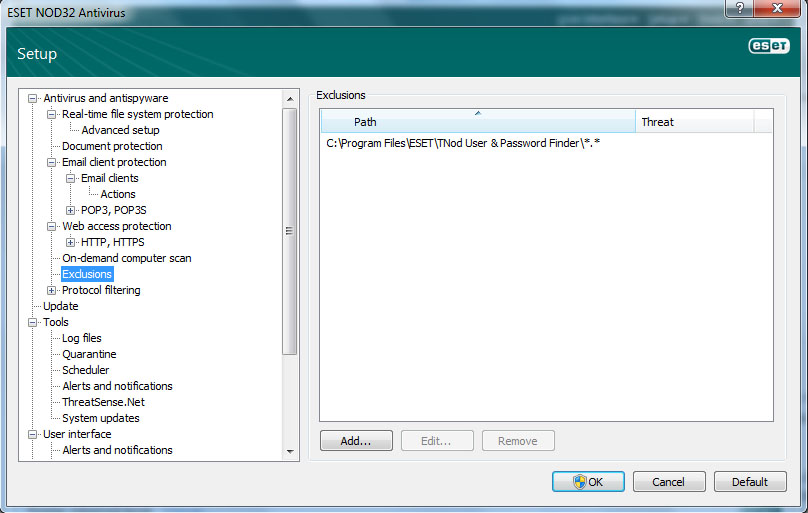Collapse the Email clients node
This screenshot has height=513, width=808.
click(71, 178)
